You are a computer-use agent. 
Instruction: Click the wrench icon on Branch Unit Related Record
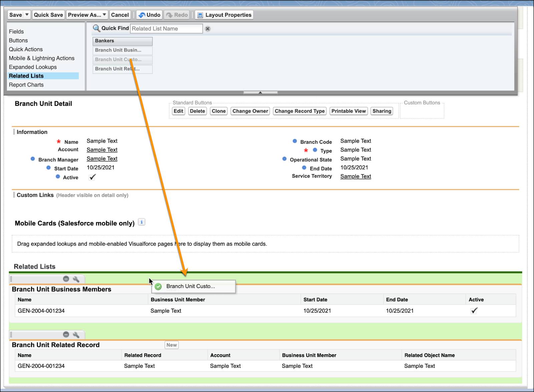click(x=76, y=334)
